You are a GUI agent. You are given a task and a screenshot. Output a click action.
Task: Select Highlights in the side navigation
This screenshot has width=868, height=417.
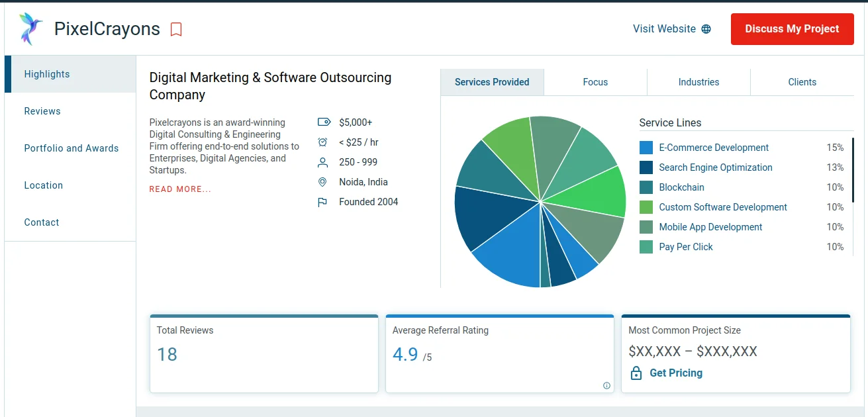70,74
